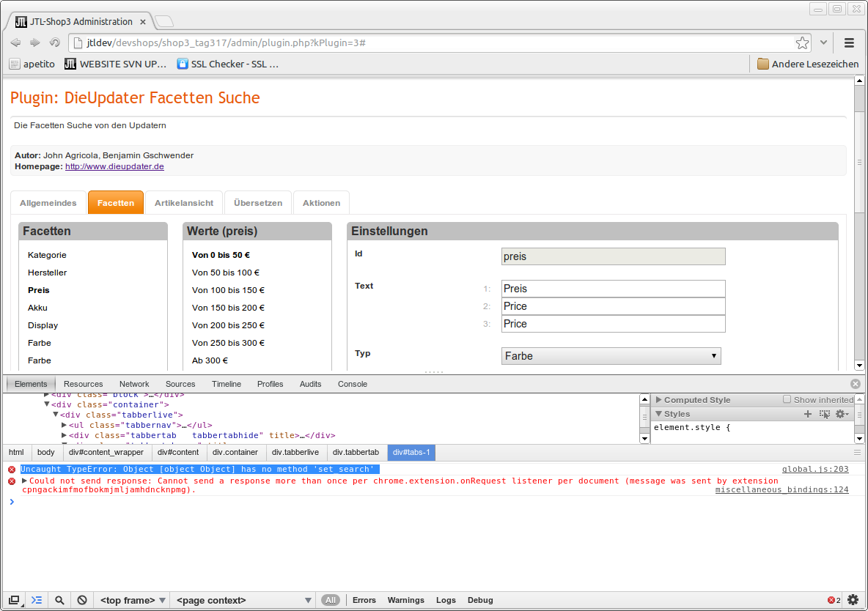Viewport: 868px width, 611px height.
Task: Select the value Von 250 bis 300 €
Action: (228, 343)
